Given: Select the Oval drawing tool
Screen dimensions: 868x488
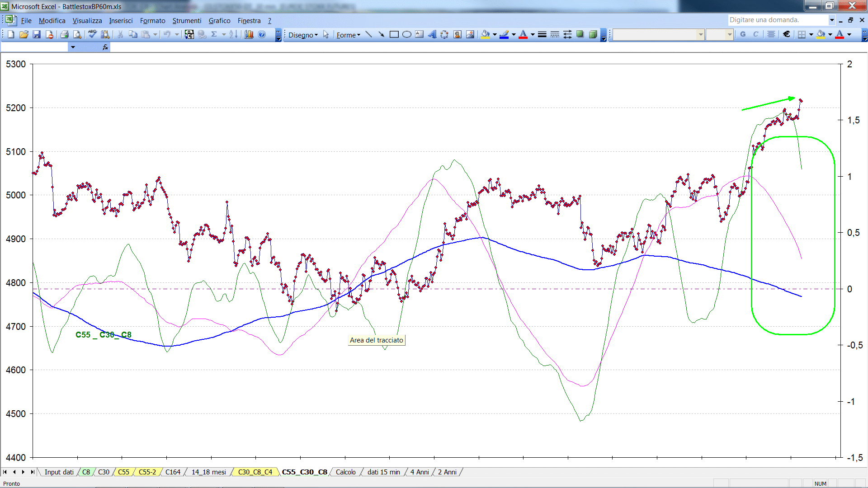Looking at the screenshot, I should [406, 34].
